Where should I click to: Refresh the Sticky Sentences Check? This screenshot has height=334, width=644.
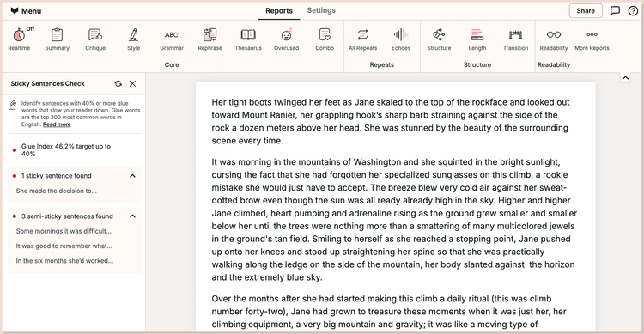[x=118, y=83]
